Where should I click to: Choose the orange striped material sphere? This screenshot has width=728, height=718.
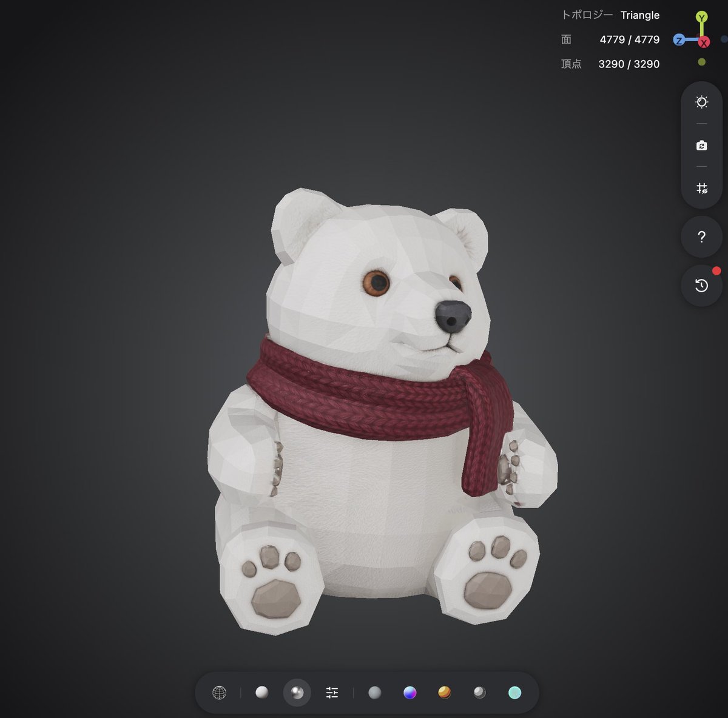pyautogui.click(x=445, y=693)
